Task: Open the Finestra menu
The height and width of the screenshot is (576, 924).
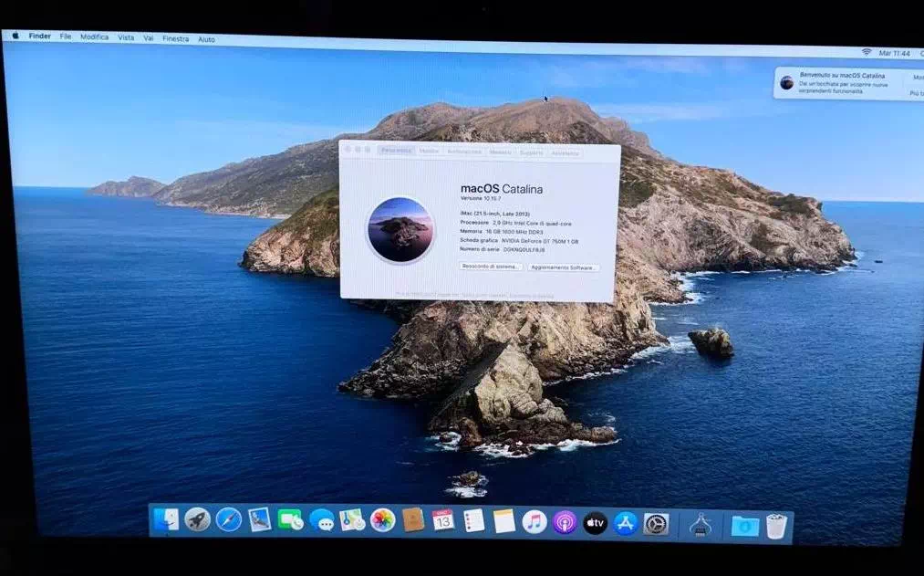Action: 176,38
